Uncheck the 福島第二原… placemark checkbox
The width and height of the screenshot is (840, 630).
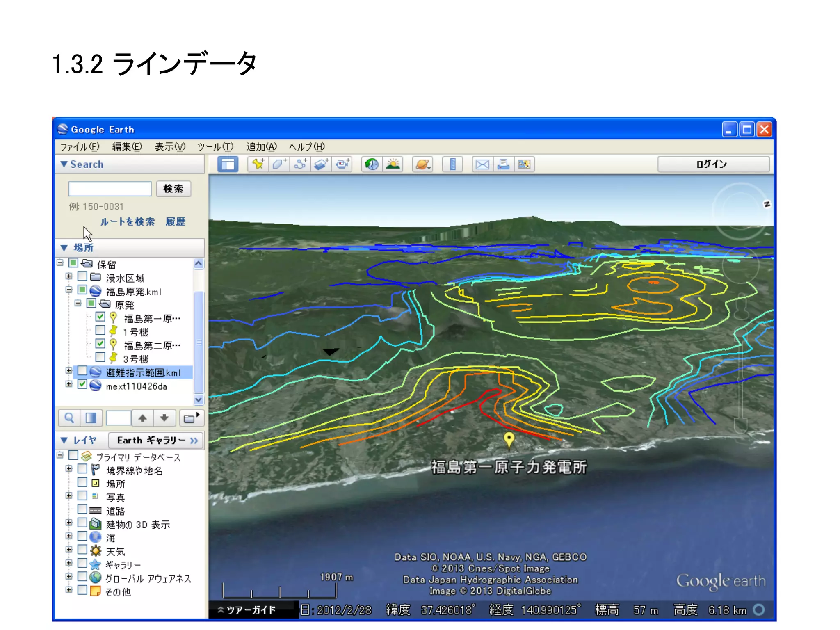(x=100, y=344)
